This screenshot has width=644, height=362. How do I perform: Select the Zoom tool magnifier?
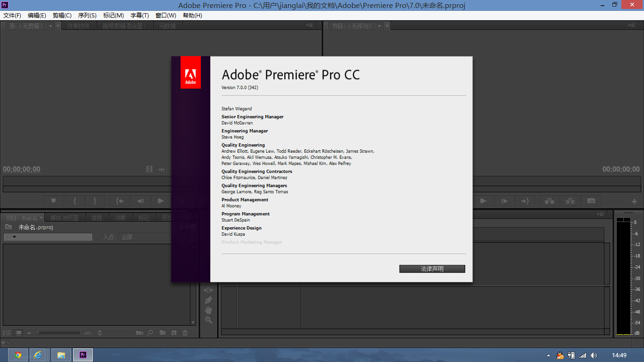[x=208, y=320]
